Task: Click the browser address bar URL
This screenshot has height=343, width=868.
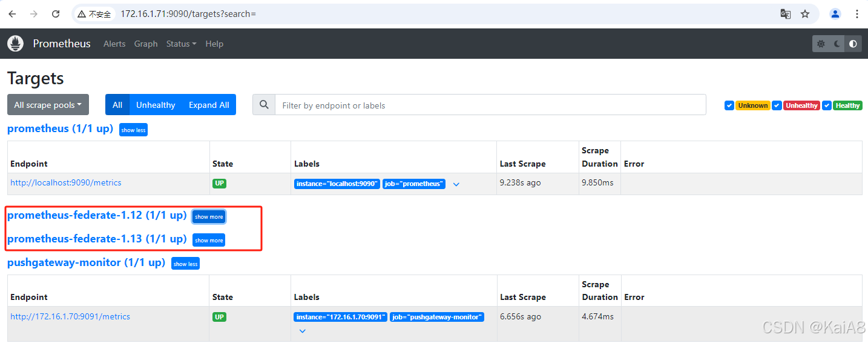Action: pos(188,14)
